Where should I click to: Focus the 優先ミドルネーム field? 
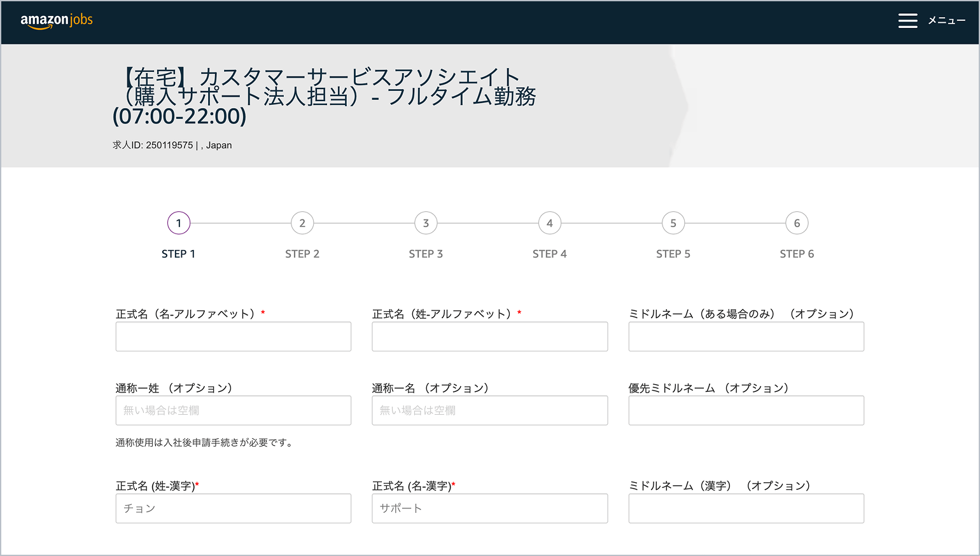pos(746,410)
